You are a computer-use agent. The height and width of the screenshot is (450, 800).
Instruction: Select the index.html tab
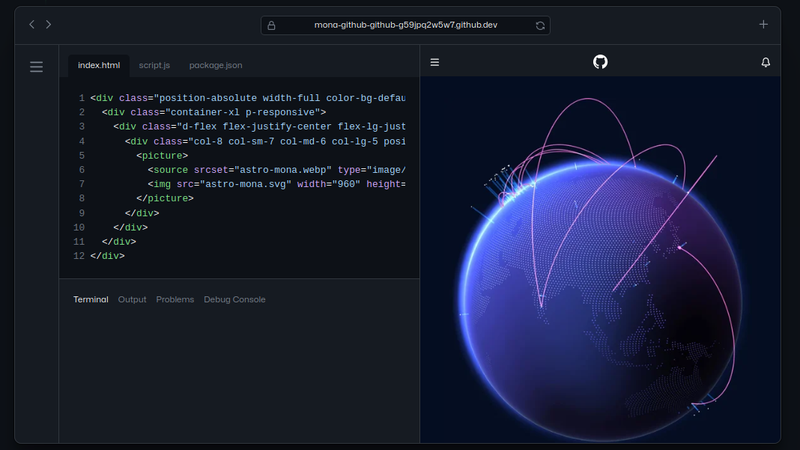pos(99,65)
